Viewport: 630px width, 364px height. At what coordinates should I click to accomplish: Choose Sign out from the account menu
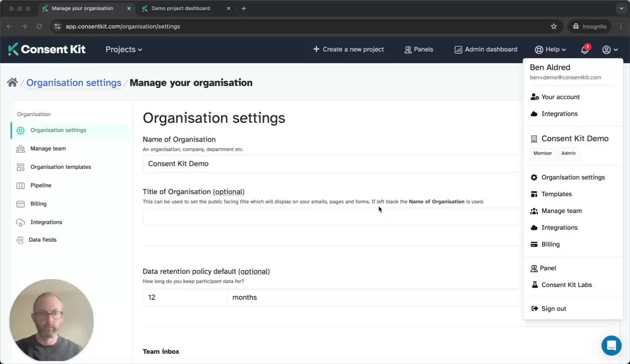click(553, 308)
